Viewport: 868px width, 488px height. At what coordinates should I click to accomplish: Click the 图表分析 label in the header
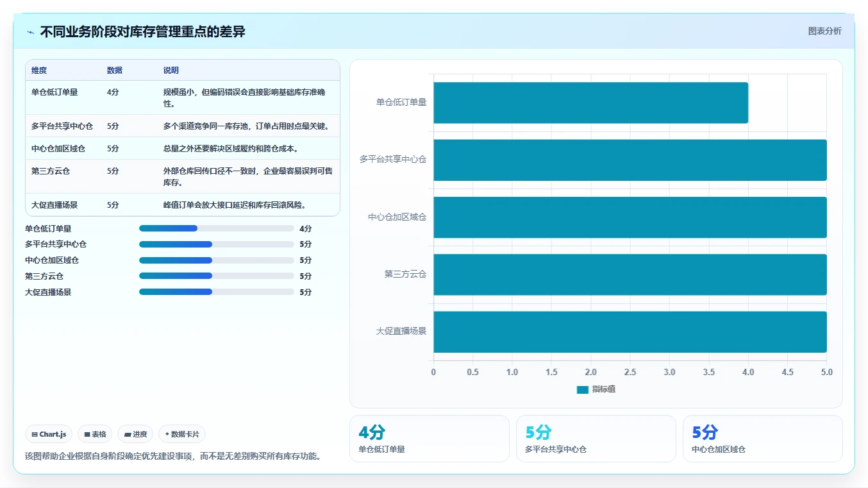824,31
